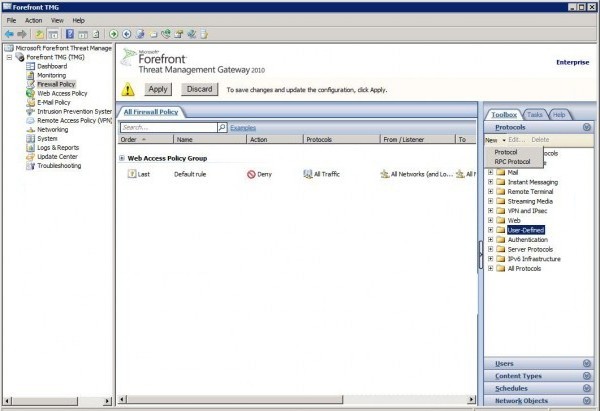Select the Update Center icon

pos(30,156)
